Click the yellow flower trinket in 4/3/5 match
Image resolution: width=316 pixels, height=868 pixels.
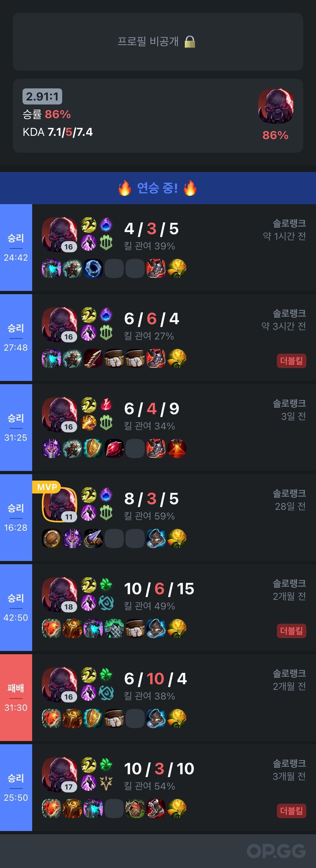coord(177,268)
